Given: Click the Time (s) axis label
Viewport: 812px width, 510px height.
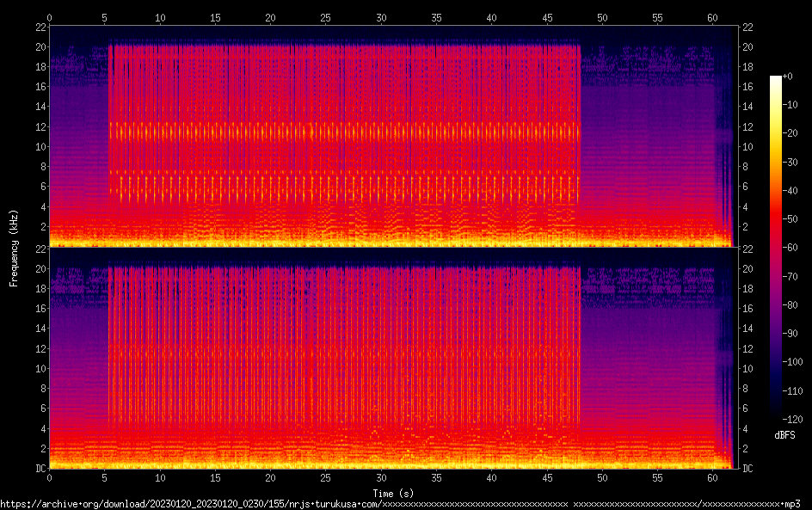Looking at the screenshot, I should pos(391,493).
